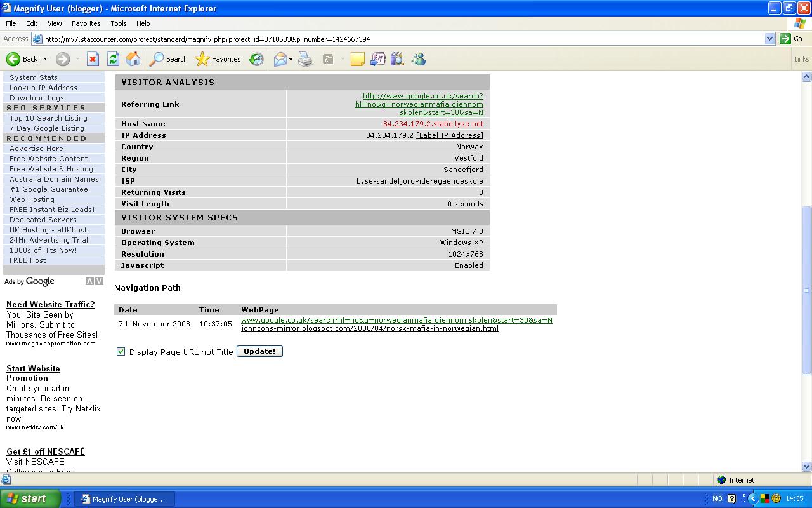
Task: Click the previous ad arrow by Google ads
Action: click(90, 281)
